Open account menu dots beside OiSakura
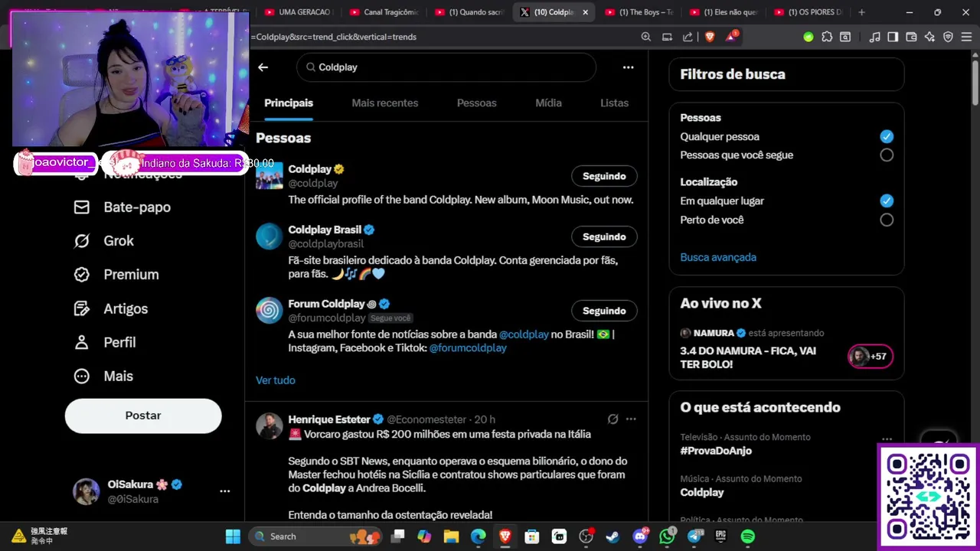This screenshot has height=551, width=980. point(225,491)
